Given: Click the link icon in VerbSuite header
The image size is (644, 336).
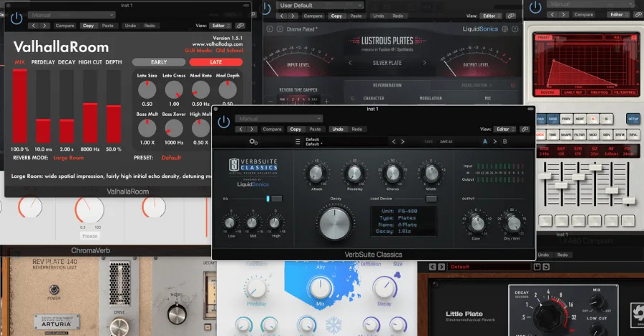Looking at the screenshot, I should coord(525,129).
